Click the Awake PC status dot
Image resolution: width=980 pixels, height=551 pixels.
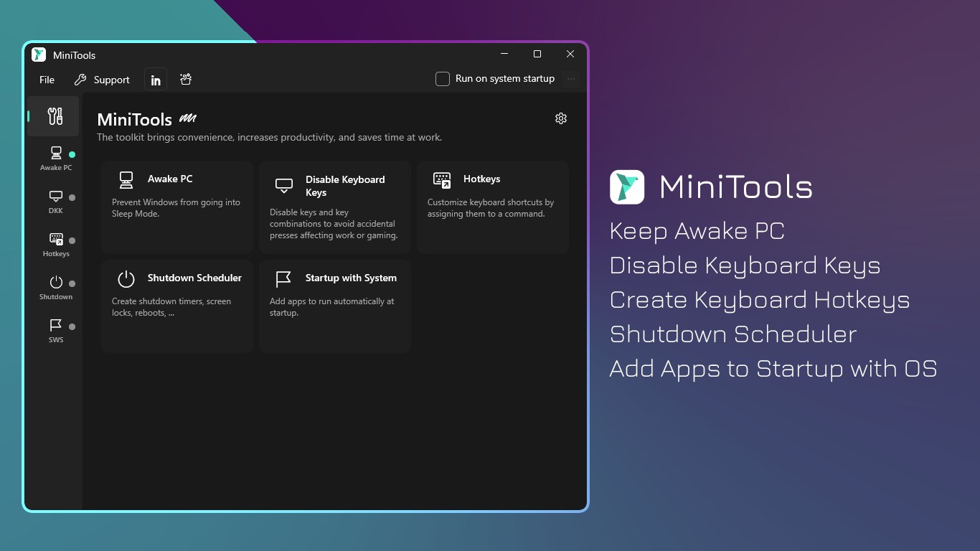pos(72,154)
